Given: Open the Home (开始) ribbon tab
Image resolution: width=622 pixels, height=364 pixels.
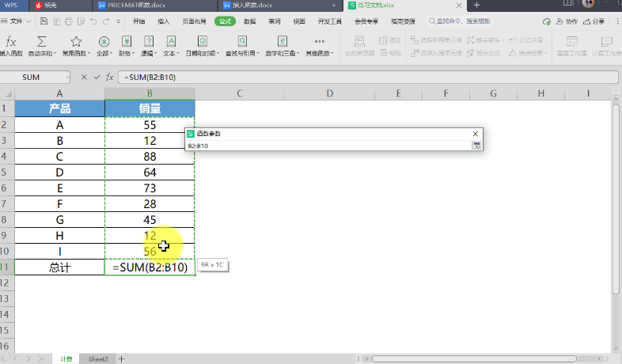Looking at the screenshot, I should tap(138, 21).
